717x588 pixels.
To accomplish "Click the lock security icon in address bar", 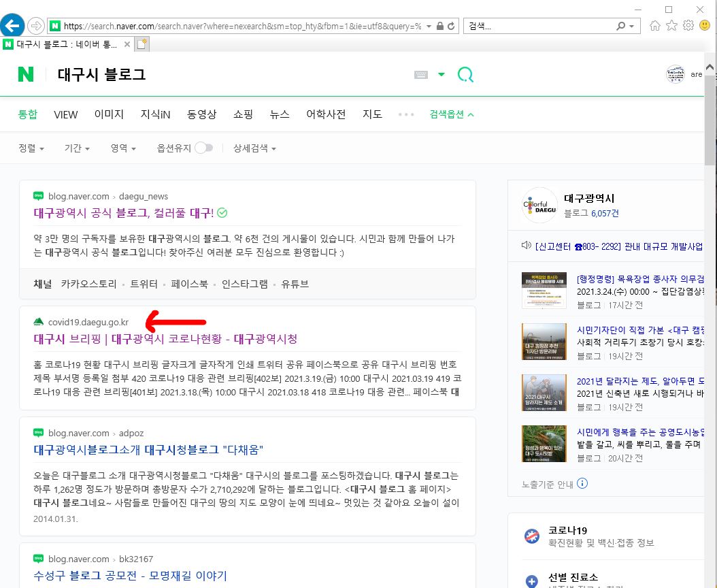I will (x=440, y=26).
